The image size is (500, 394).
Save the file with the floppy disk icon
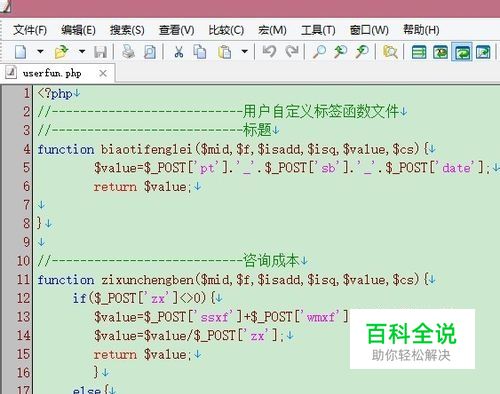pyautogui.click(x=100, y=52)
